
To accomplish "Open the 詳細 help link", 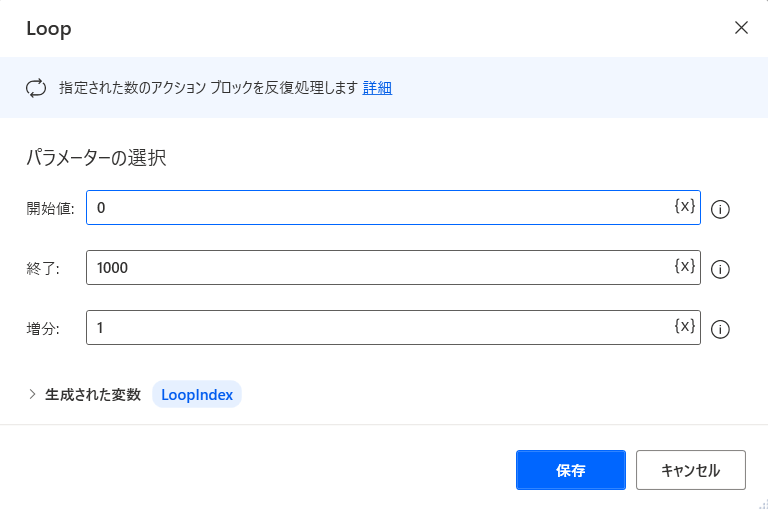I will 377,88.
